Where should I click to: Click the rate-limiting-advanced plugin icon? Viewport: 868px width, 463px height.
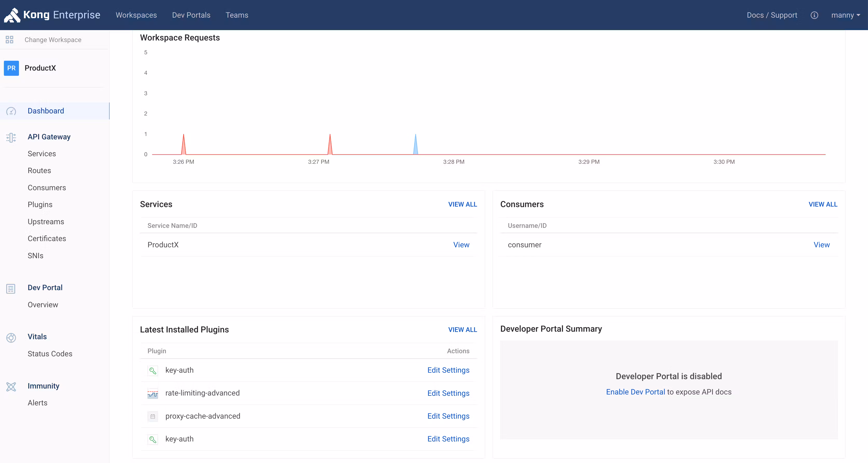(153, 393)
